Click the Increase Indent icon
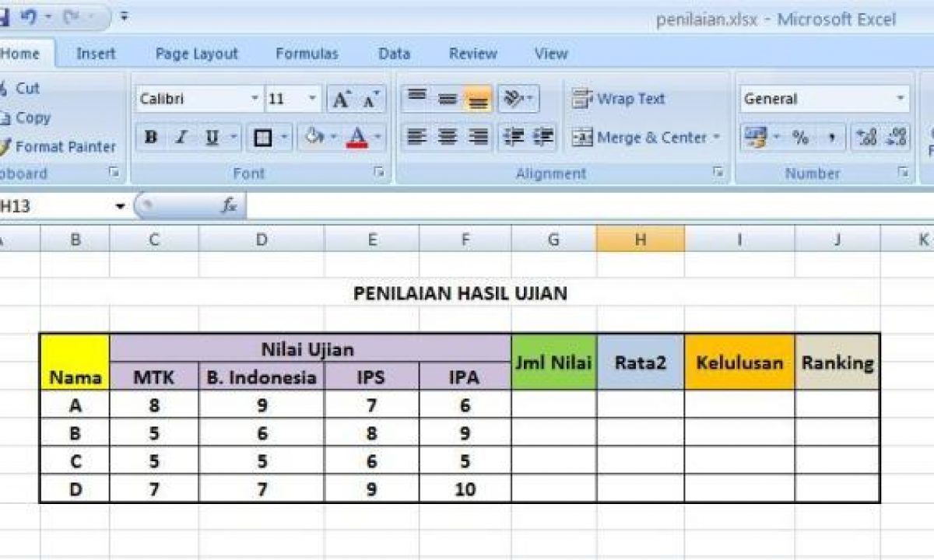 543,138
